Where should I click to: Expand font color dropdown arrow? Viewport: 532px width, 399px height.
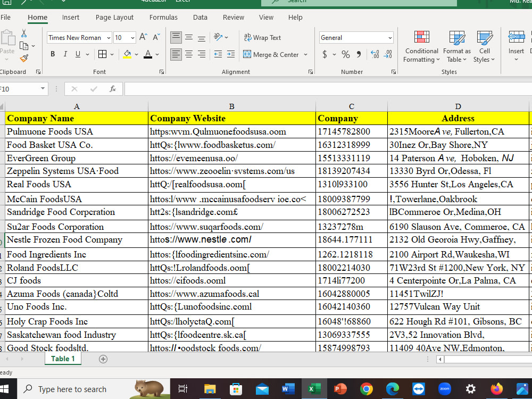pyautogui.click(x=157, y=54)
